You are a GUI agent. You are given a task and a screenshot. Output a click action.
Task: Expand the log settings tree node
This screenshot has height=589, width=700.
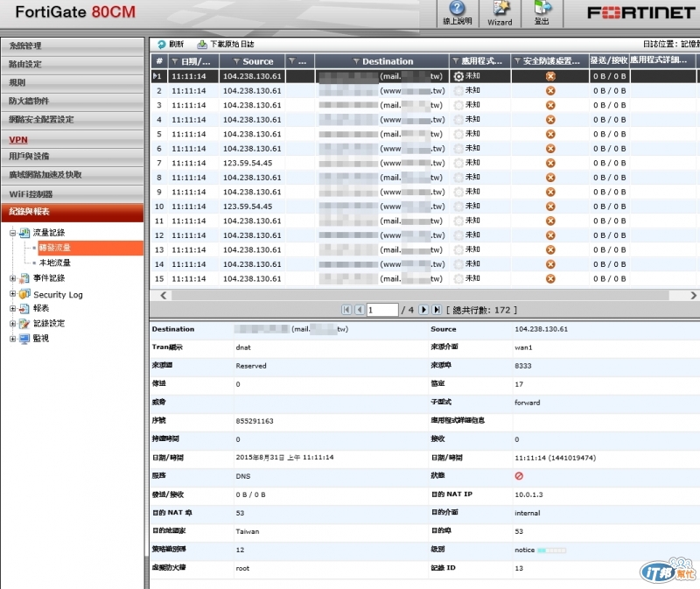[13, 323]
